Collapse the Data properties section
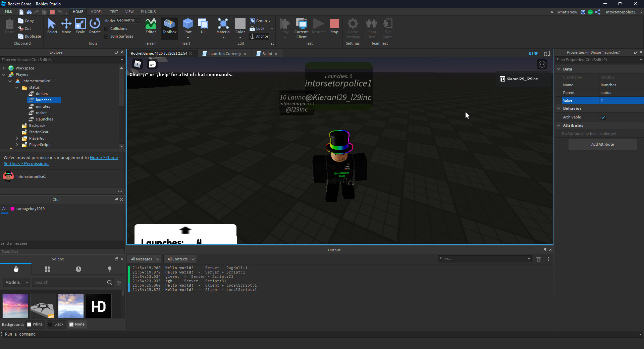Viewport: 644px width, 349px height. click(x=559, y=69)
